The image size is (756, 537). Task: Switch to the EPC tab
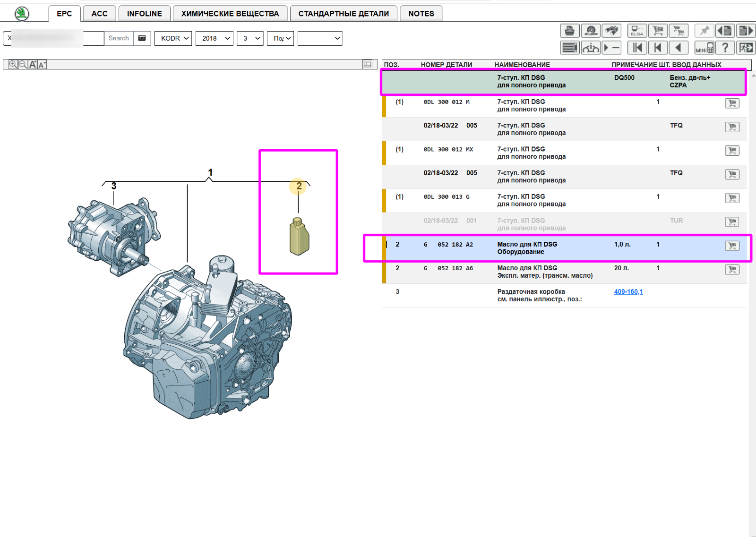[x=64, y=14]
